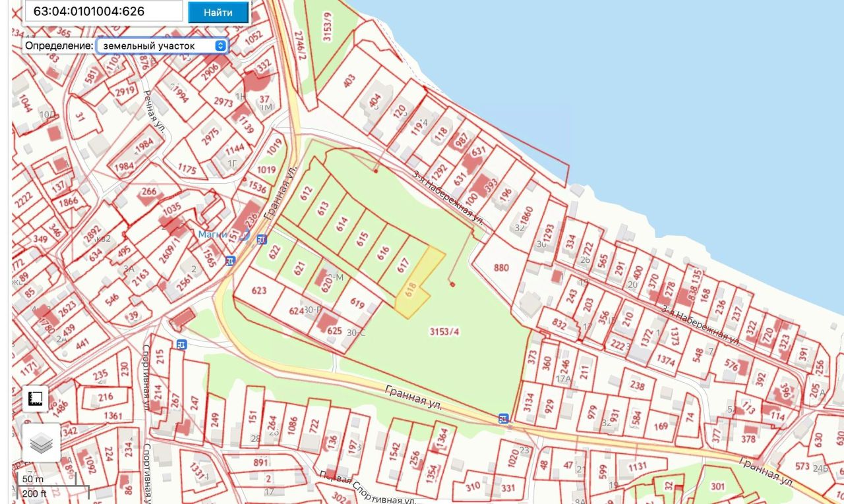
Task: Select land parcel 617
Action: [x=404, y=266]
